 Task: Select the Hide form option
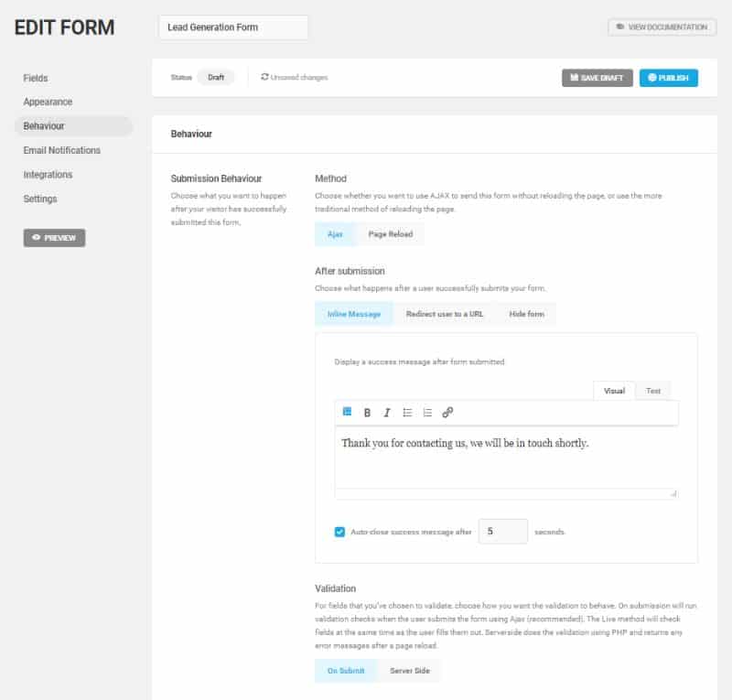pos(526,314)
